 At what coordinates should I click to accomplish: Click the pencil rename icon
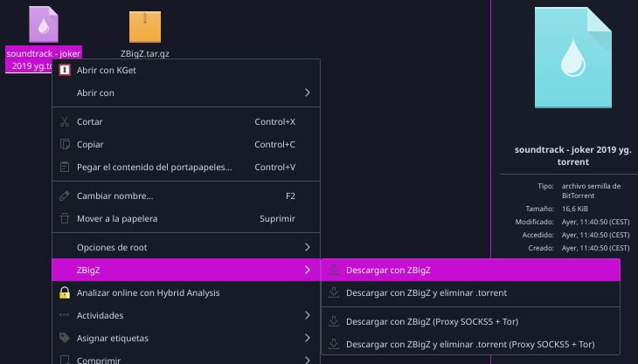click(65, 196)
